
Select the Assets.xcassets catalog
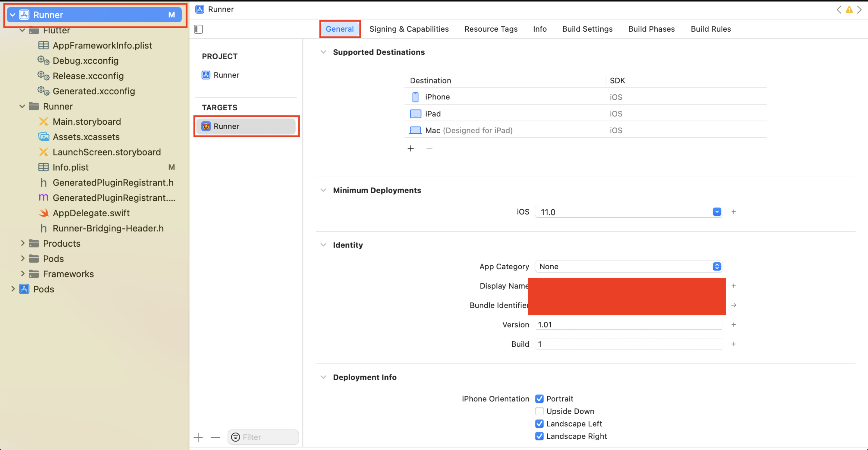pyautogui.click(x=86, y=137)
